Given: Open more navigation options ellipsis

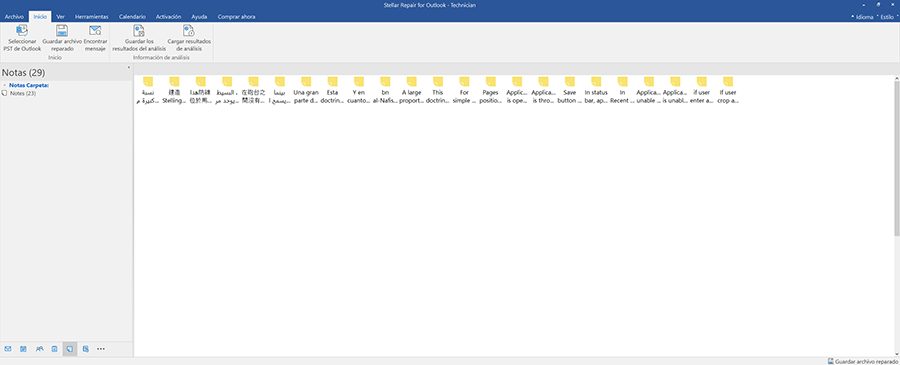Looking at the screenshot, I should pos(101,348).
